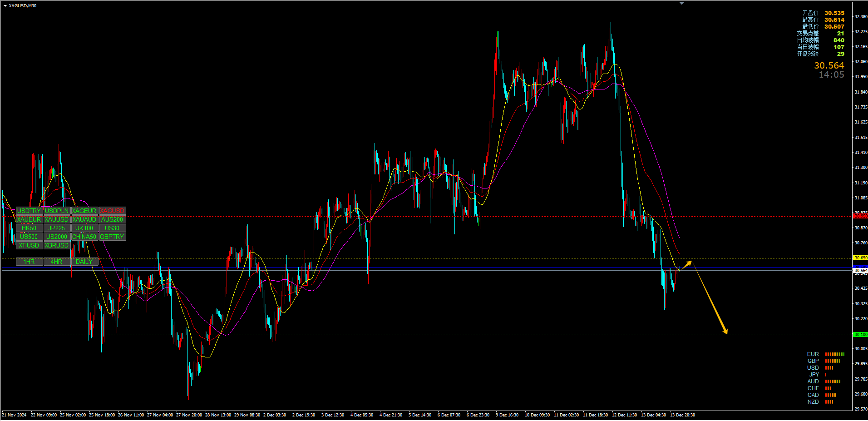Pick the UK100 index button
Image resolution: width=868 pixels, height=421 pixels.
pyautogui.click(x=84, y=228)
